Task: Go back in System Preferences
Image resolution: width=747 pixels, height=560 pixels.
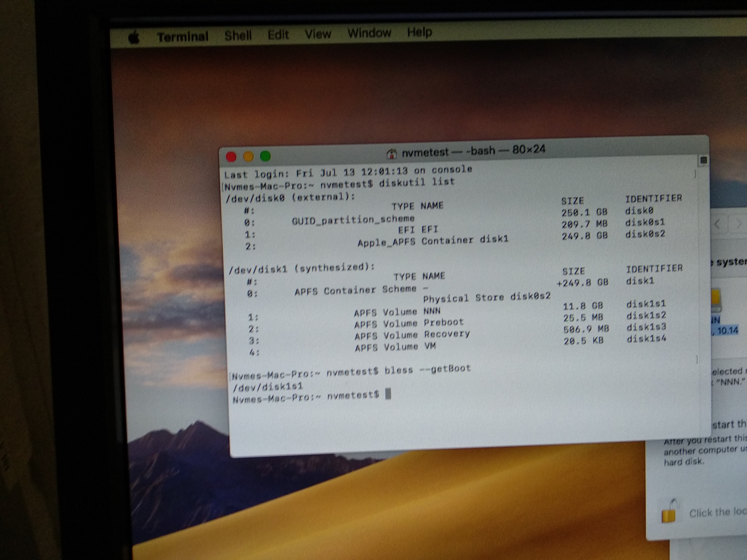Action: tap(718, 224)
